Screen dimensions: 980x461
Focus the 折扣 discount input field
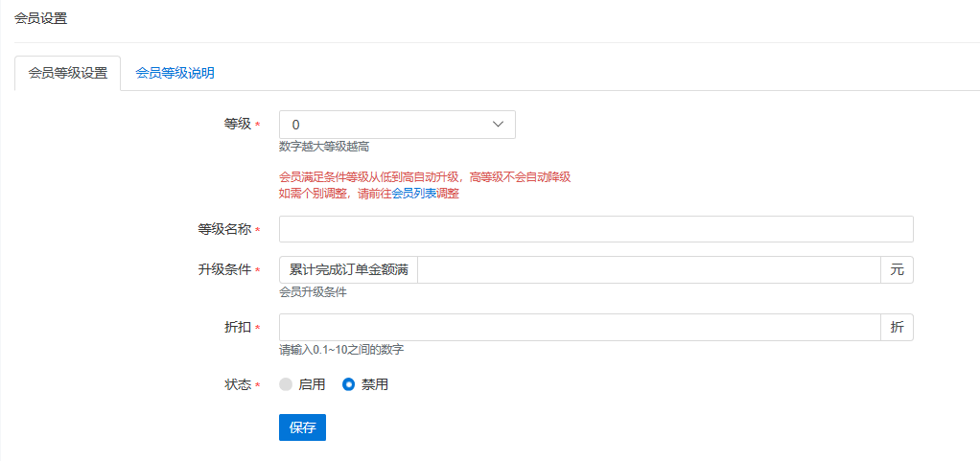tap(579, 328)
